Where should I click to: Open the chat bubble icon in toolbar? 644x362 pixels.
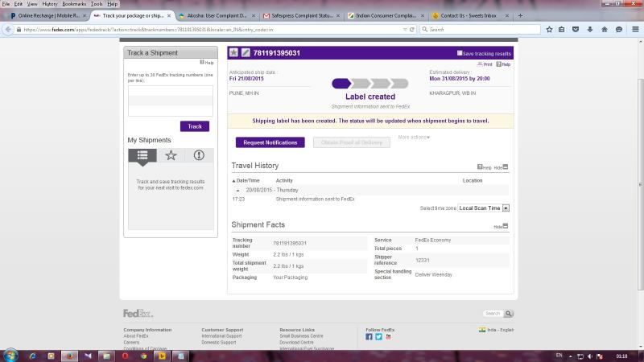point(619,30)
